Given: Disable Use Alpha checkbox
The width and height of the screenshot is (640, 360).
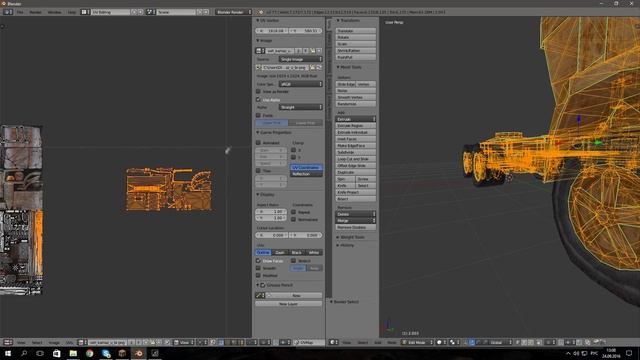Looking at the screenshot, I should click(x=258, y=100).
